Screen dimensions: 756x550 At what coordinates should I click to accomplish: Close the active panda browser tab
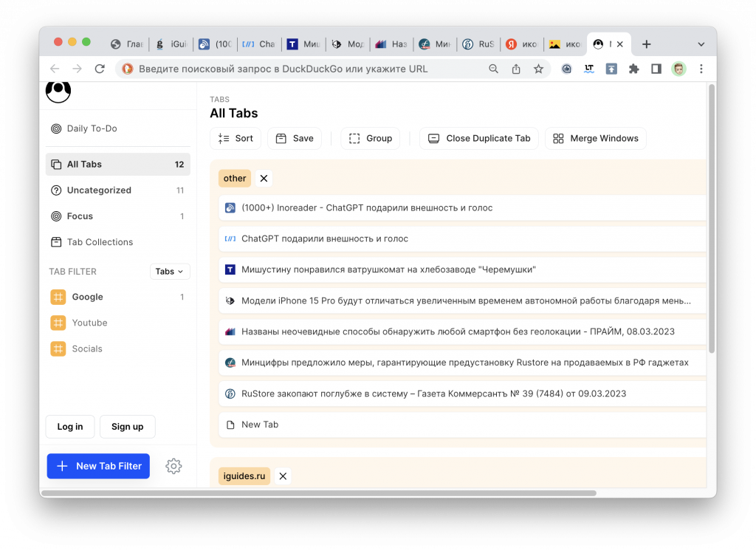point(620,44)
